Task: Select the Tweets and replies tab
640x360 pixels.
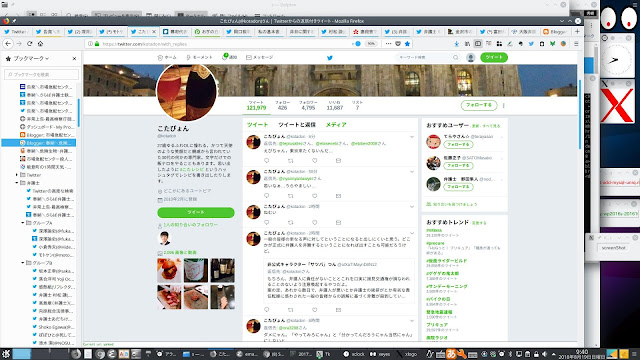Action: (x=297, y=125)
